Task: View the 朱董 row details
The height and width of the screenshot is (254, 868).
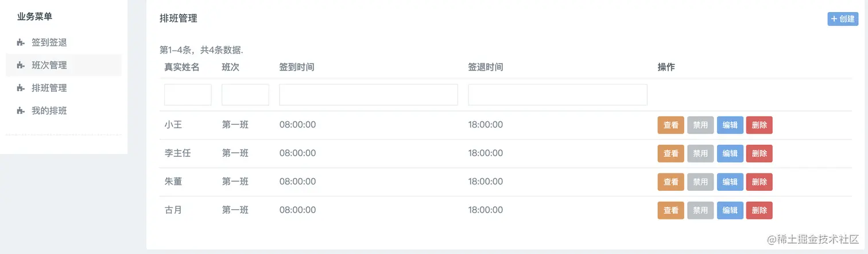Action: pyautogui.click(x=671, y=182)
